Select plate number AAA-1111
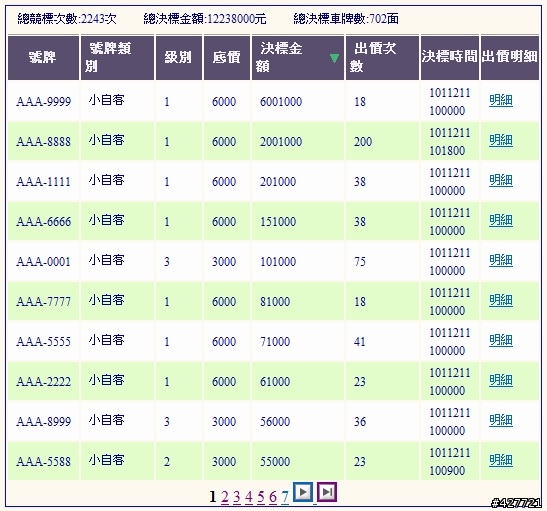Screen dimensions: 547x511 coord(43,182)
